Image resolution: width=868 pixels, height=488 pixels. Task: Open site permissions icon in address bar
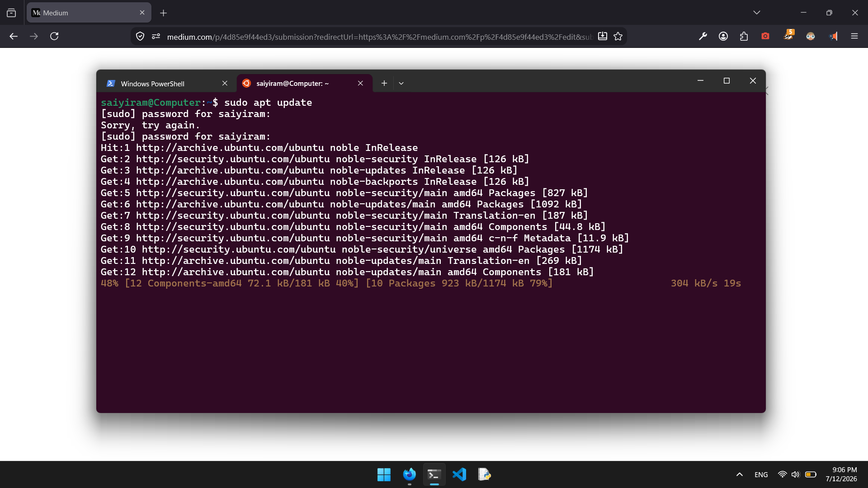[156, 36]
